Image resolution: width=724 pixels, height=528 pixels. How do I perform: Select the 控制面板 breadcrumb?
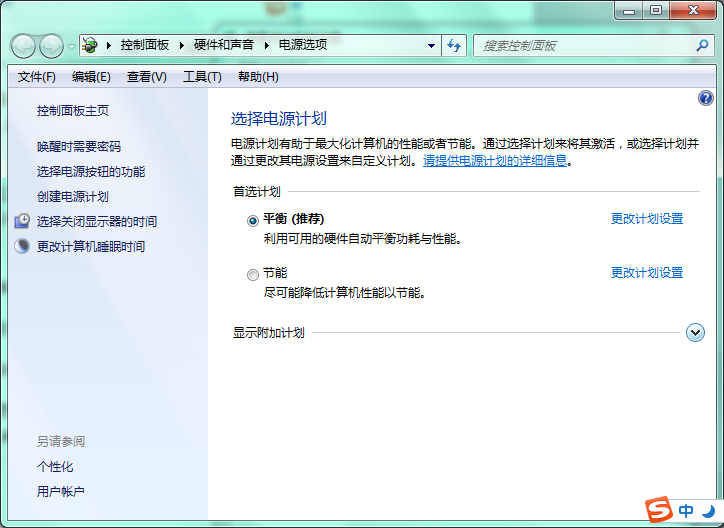(145, 45)
